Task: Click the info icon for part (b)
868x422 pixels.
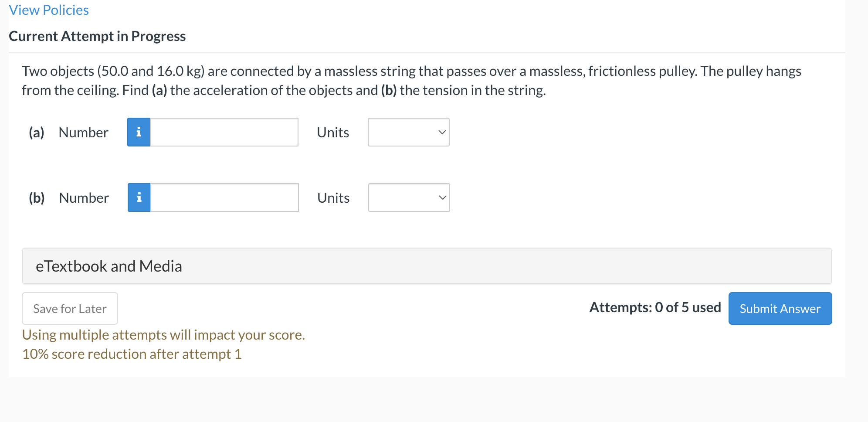Action: tap(139, 197)
